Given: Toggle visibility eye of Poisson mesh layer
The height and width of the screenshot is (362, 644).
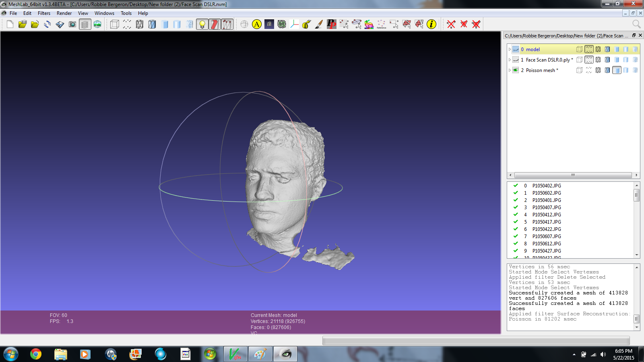Looking at the screenshot, I should pyautogui.click(x=516, y=70).
